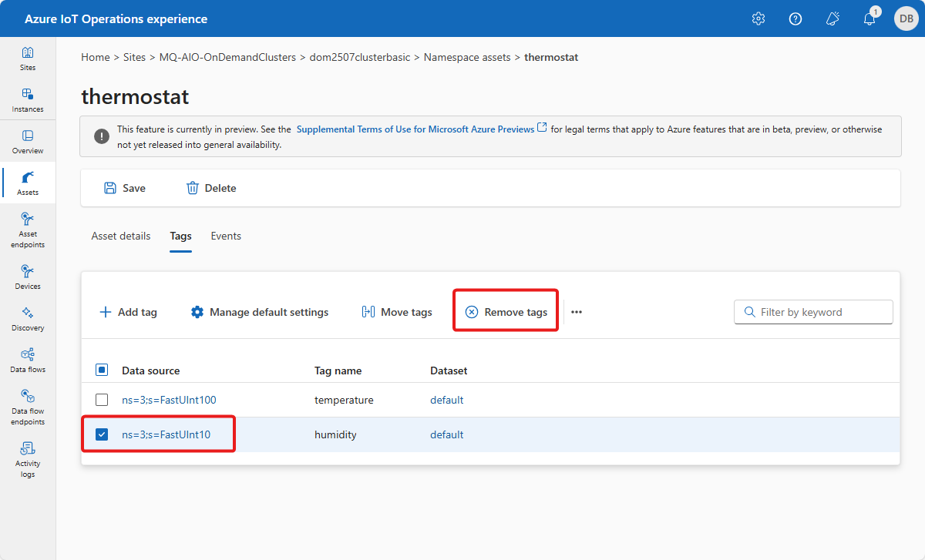Viewport: 925px width, 560px height.
Task: Open the ns=3;s=FastUInt10 data source link
Action: tap(166, 434)
